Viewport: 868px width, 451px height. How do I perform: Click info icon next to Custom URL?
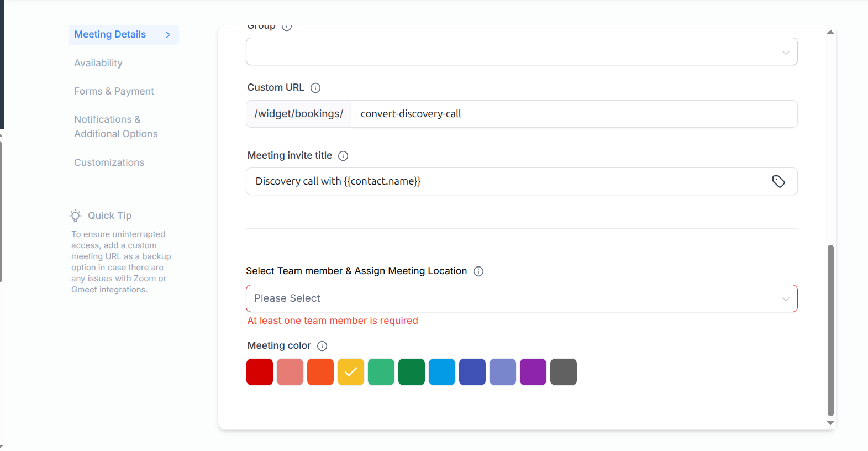click(x=315, y=88)
